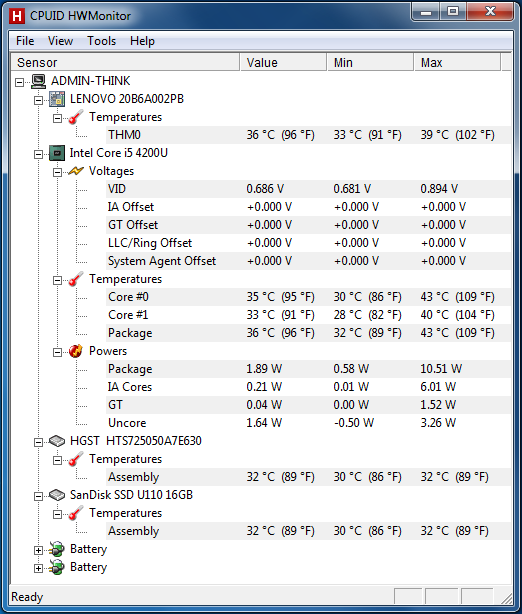Viewport: 522px width, 614px height.
Task: Collapse Temperatures under HGST drive
Action: click(x=57, y=460)
